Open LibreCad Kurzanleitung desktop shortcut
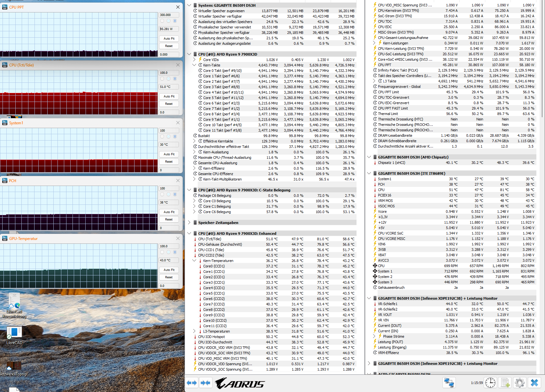 [x=14, y=306]
